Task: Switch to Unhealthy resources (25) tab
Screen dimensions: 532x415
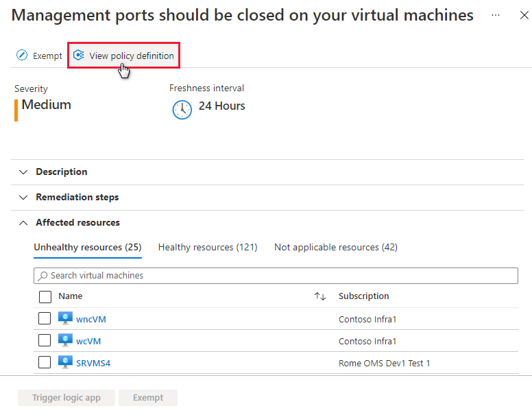Action: (88, 247)
